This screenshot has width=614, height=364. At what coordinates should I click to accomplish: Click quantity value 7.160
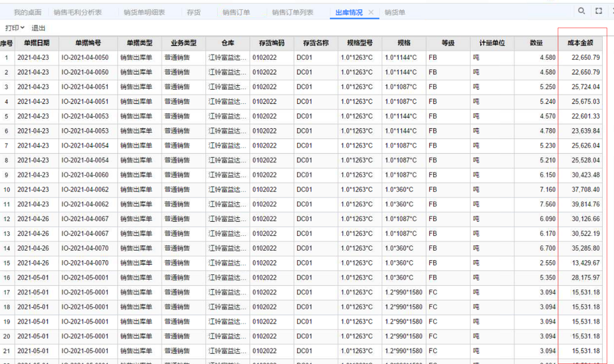(x=548, y=189)
